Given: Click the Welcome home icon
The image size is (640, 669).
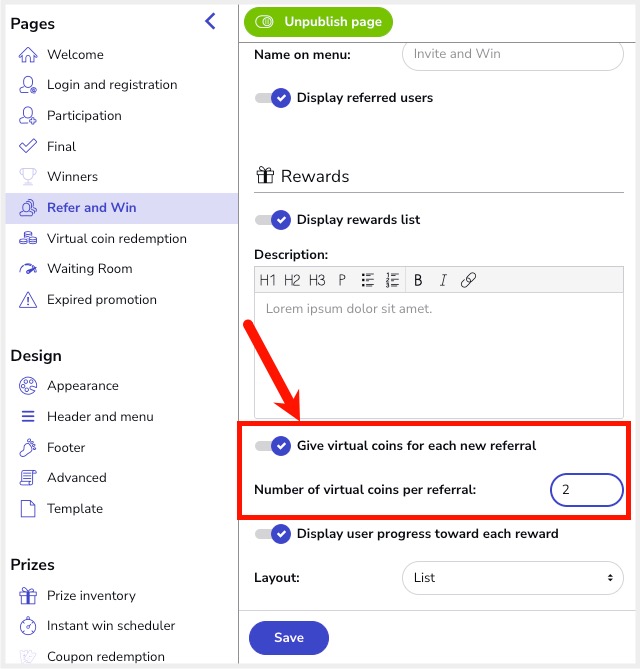Looking at the screenshot, I should click(x=28, y=55).
